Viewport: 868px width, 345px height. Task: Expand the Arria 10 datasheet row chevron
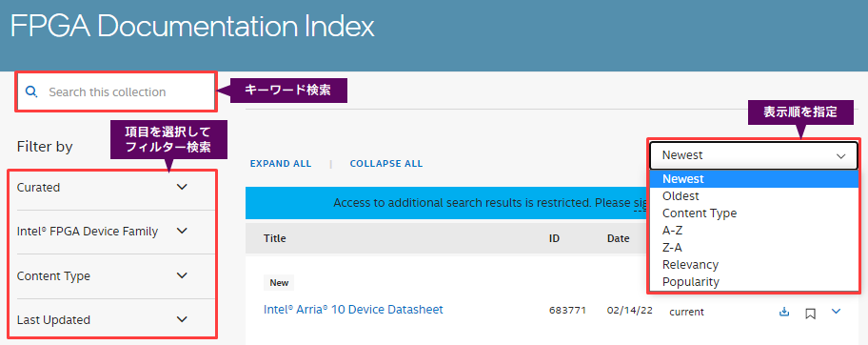point(836,312)
